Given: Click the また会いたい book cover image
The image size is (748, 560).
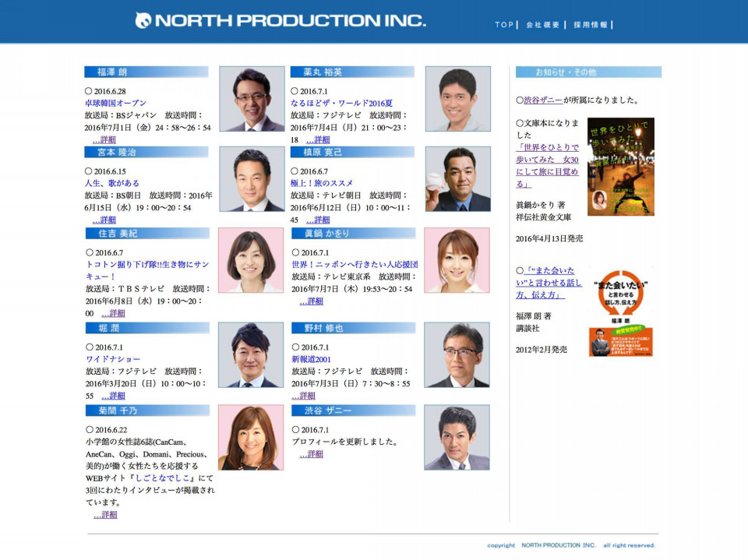Looking at the screenshot, I should point(621,313).
